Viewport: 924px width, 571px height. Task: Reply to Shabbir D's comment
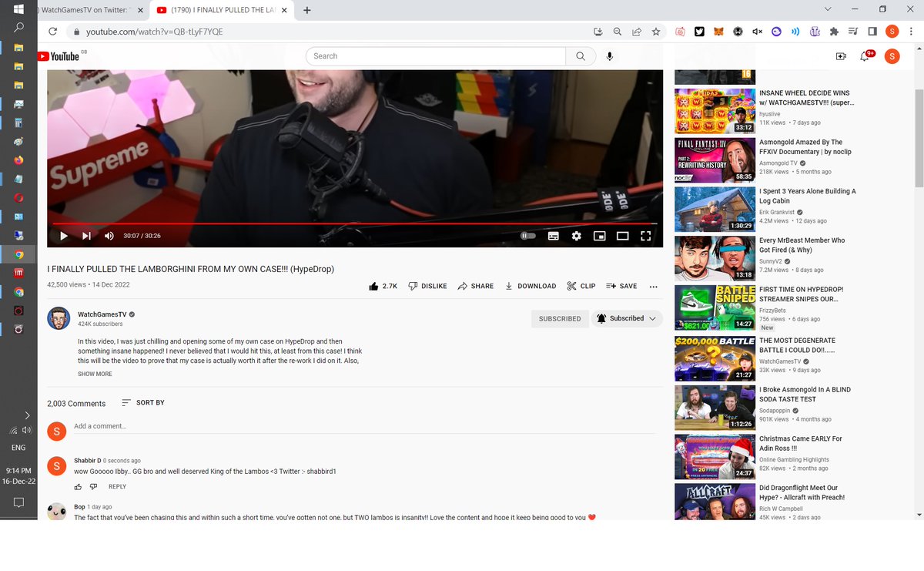117,487
